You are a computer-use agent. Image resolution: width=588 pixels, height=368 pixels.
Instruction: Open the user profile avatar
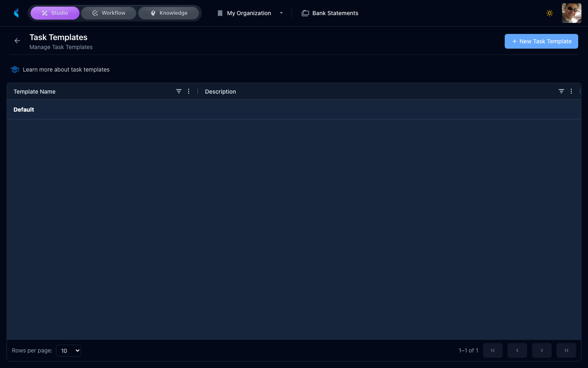point(572,13)
